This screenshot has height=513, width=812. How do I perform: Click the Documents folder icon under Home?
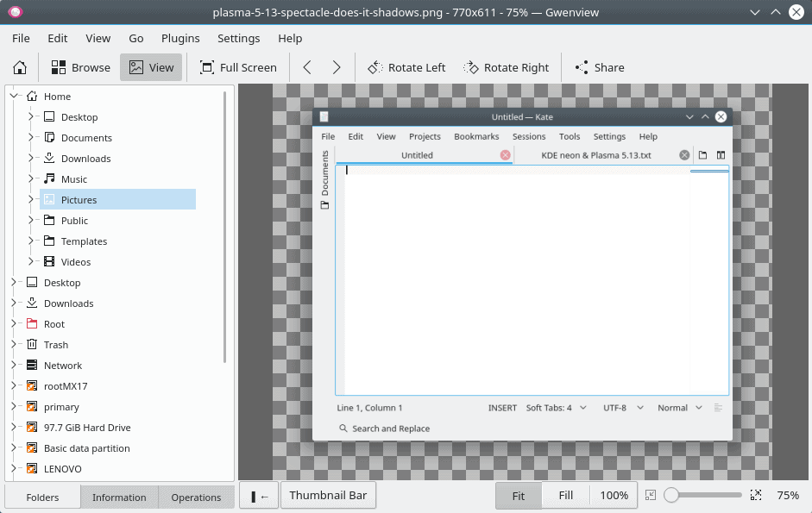[49, 137]
